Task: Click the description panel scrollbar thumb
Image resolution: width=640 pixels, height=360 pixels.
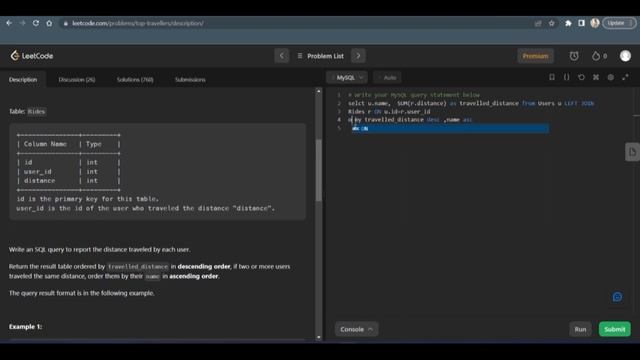Action: click(x=319, y=170)
